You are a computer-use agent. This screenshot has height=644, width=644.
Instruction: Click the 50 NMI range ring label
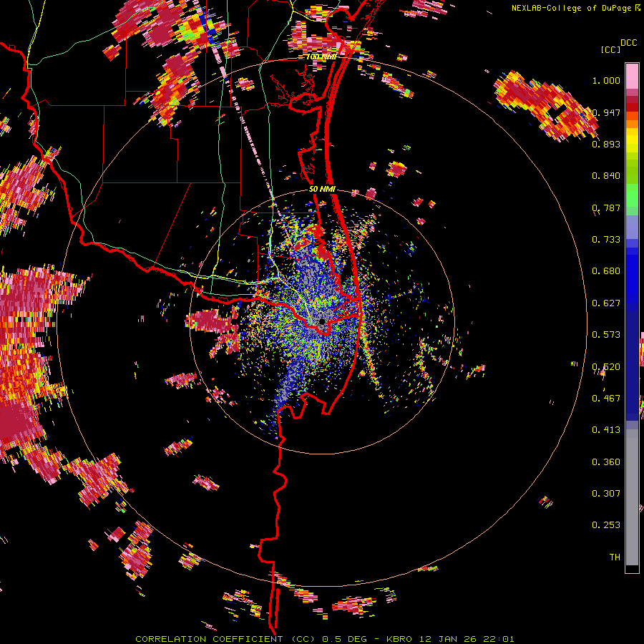(x=323, y=189)
